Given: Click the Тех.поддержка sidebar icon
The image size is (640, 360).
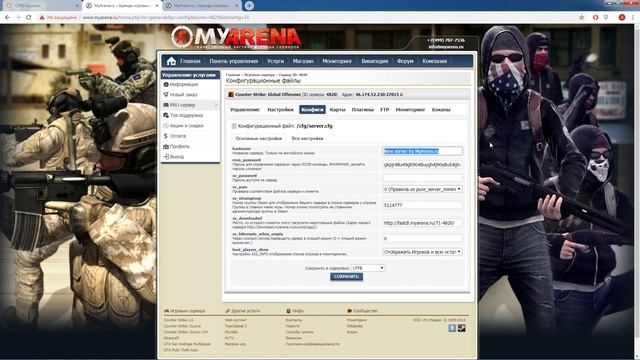Looking at the screenshot, I should point(166,116).
